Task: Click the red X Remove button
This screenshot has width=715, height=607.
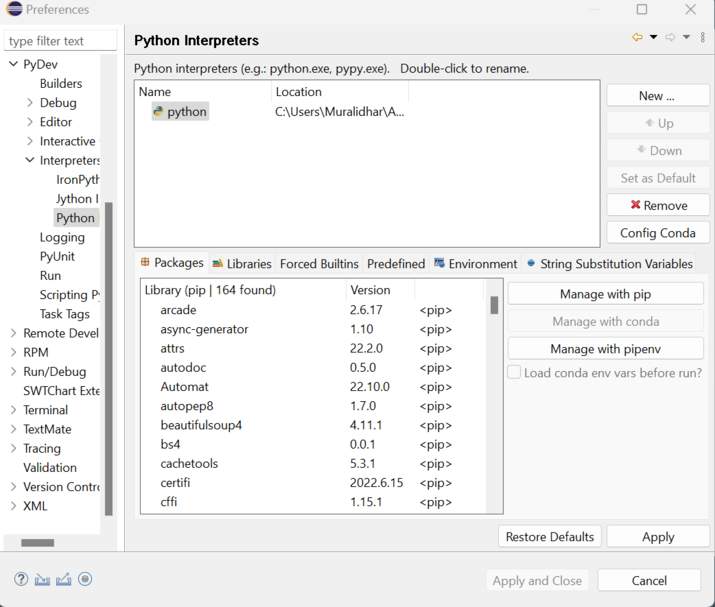Action: (x=658, y=205)
